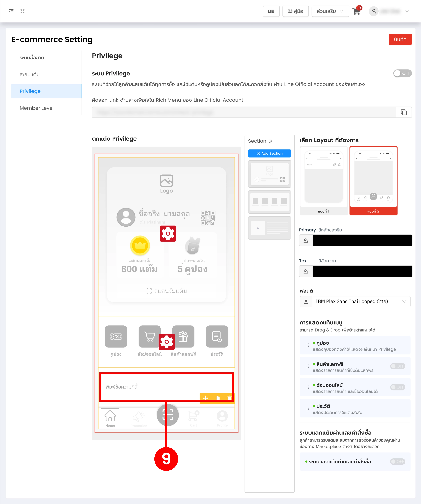Click the language translate icon button

[271, 11]
